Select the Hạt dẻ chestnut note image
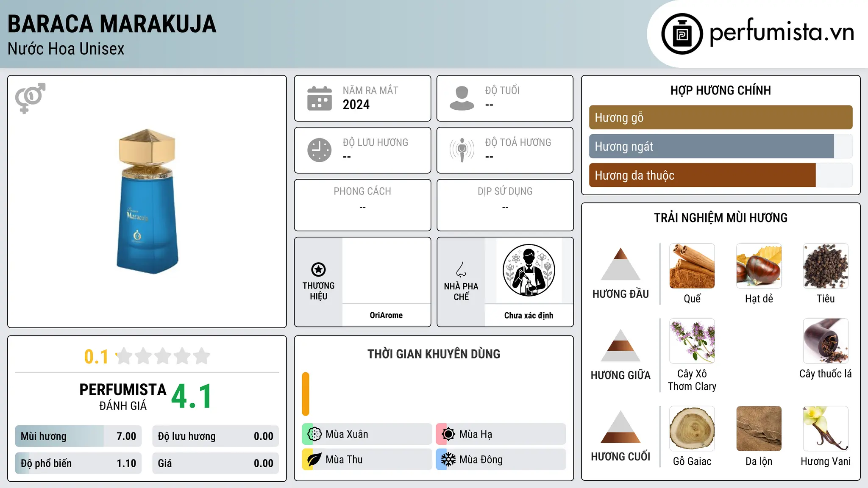 pos(759,266)
